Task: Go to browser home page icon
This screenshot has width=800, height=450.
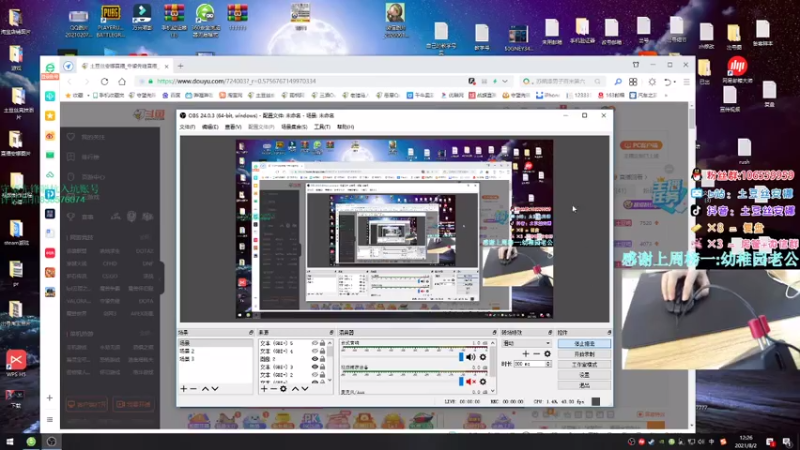Action: tap(122, 81)
